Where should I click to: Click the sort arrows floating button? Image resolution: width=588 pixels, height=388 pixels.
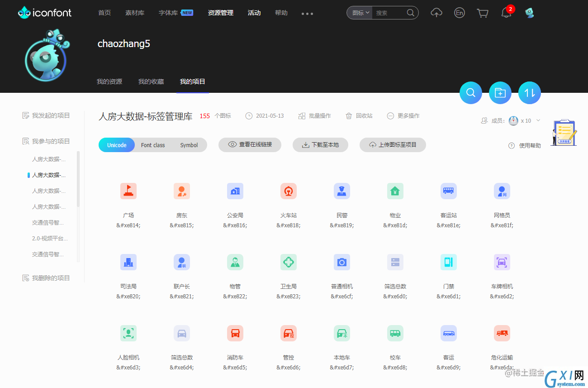click(530, 93)
